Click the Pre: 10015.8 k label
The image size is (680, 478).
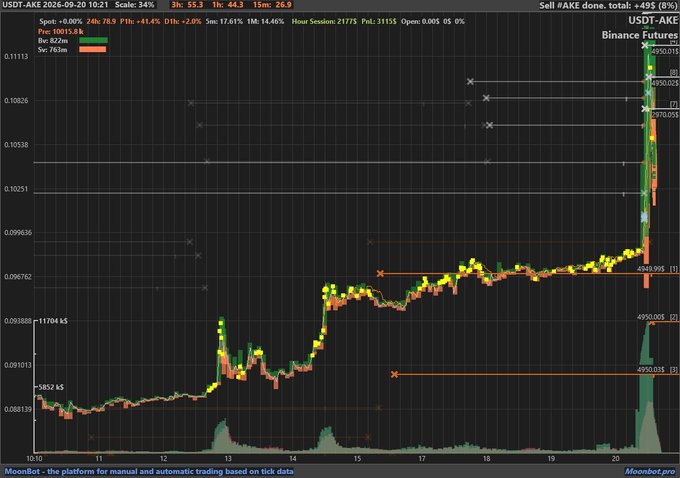(x=61, y=32)
